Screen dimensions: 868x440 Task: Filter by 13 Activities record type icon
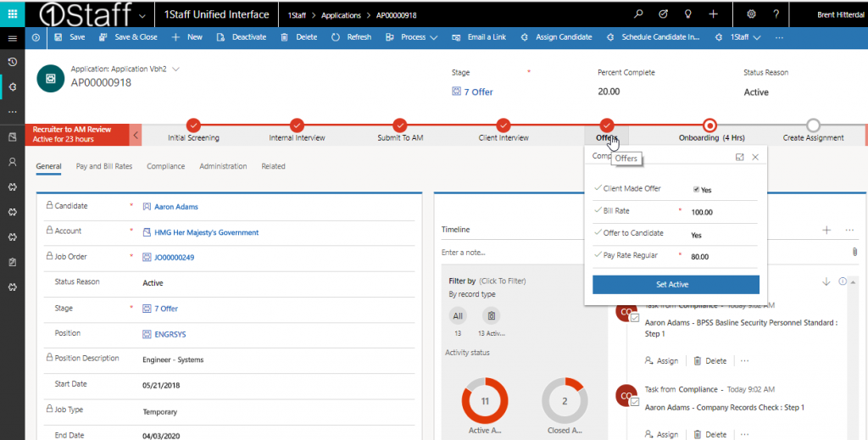(491, 316)
